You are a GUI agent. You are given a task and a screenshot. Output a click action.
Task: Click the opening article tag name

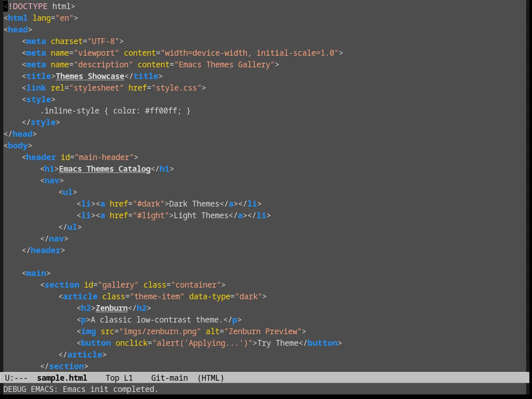[80, 296]
